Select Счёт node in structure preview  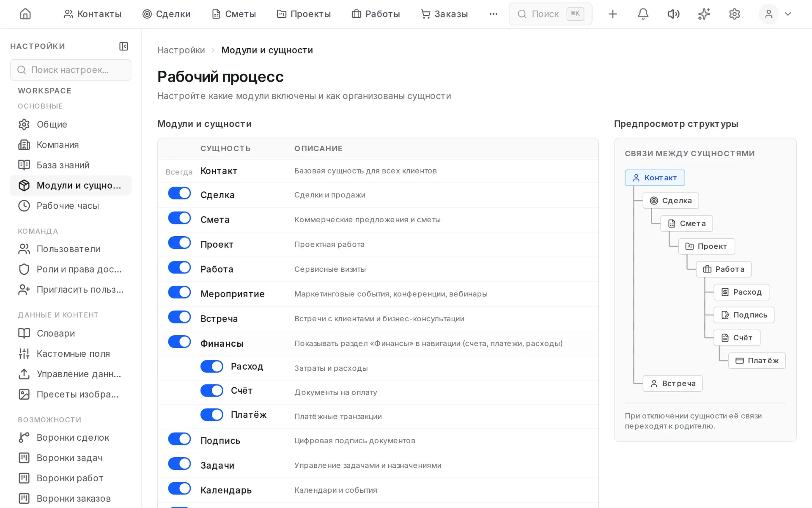click(x=737, y=338)
